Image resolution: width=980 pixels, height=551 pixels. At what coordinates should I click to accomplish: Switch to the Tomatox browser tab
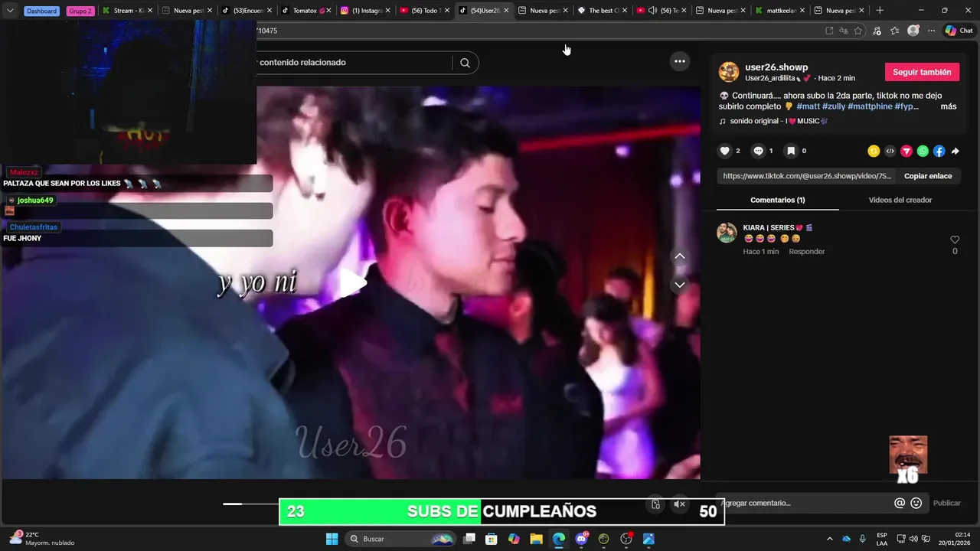305,11
